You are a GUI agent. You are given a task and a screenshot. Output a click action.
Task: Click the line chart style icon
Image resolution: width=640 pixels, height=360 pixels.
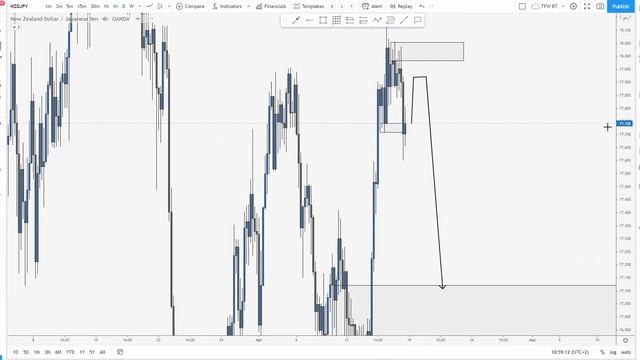point(150,6)
